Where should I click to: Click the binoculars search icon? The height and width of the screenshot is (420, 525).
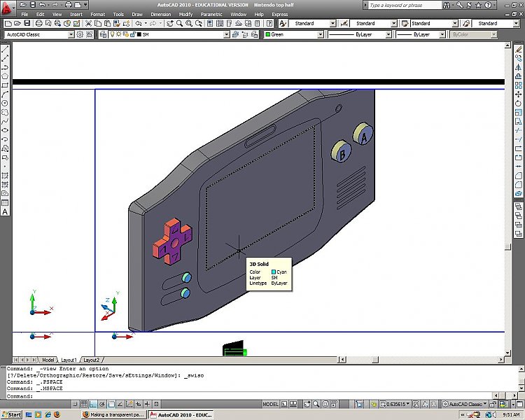447,5
